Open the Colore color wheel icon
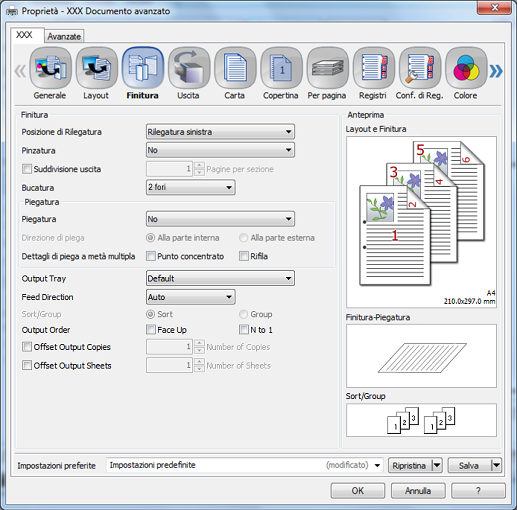 466,68
